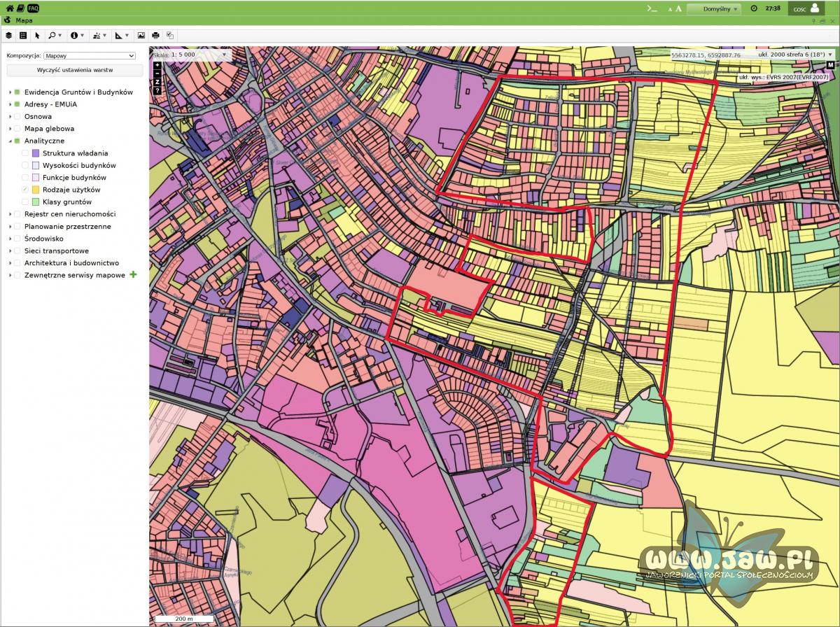Open the FAQ icon
Viewport: 840px width, 627px height.
[x=33, y=8]
